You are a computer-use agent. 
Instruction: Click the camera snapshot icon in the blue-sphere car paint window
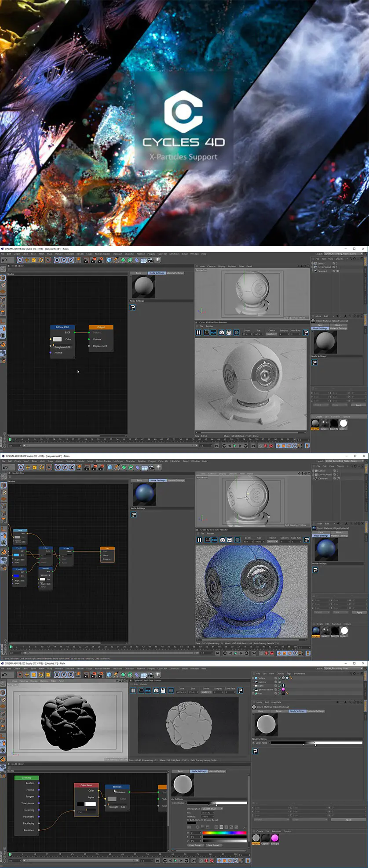[x=222, y=540]
